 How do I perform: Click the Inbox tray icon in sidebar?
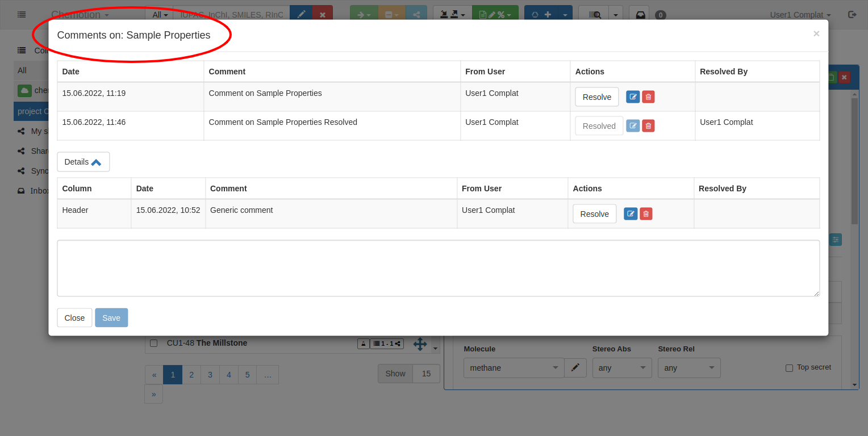point(21,191)
